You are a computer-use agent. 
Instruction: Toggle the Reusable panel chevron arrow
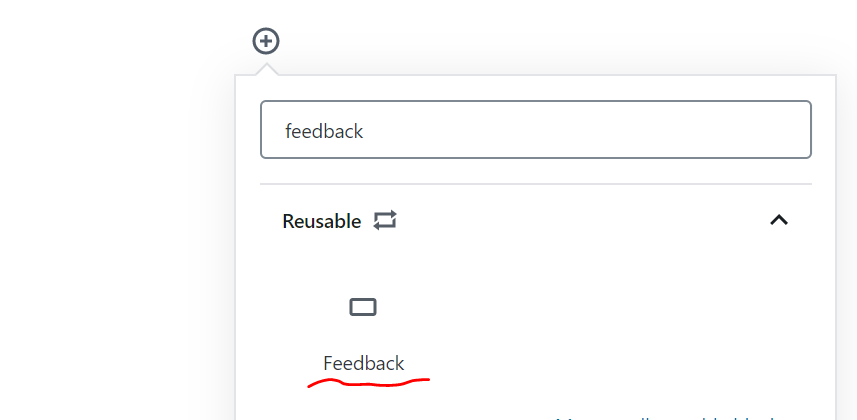point(779,220)
